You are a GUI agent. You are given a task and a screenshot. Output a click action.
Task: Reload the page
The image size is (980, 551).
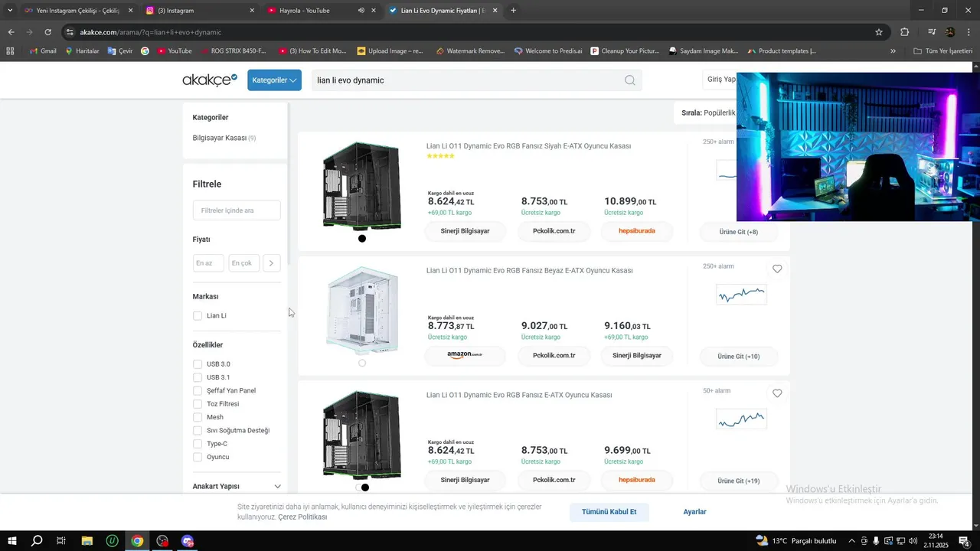[47, 32]
